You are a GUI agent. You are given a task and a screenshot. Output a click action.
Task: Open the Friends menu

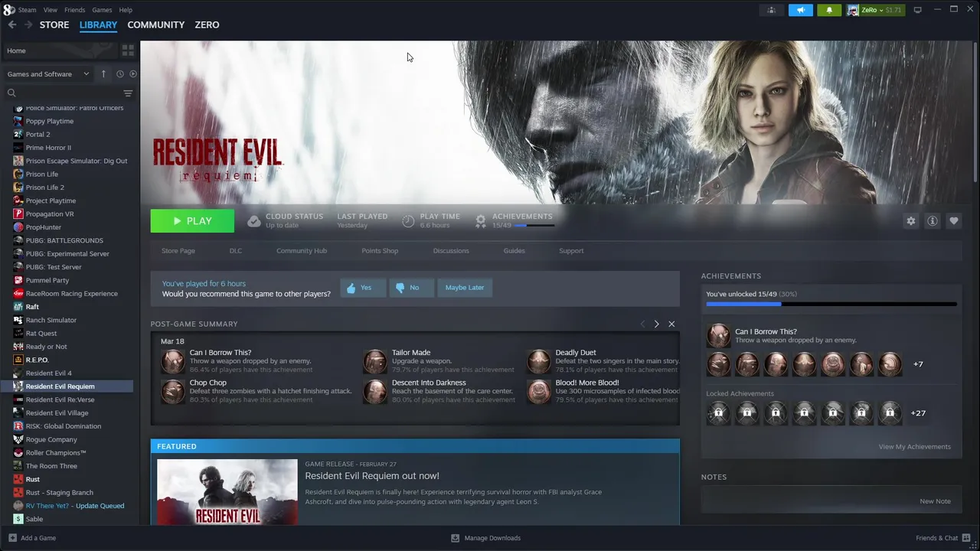click(75, 10)
